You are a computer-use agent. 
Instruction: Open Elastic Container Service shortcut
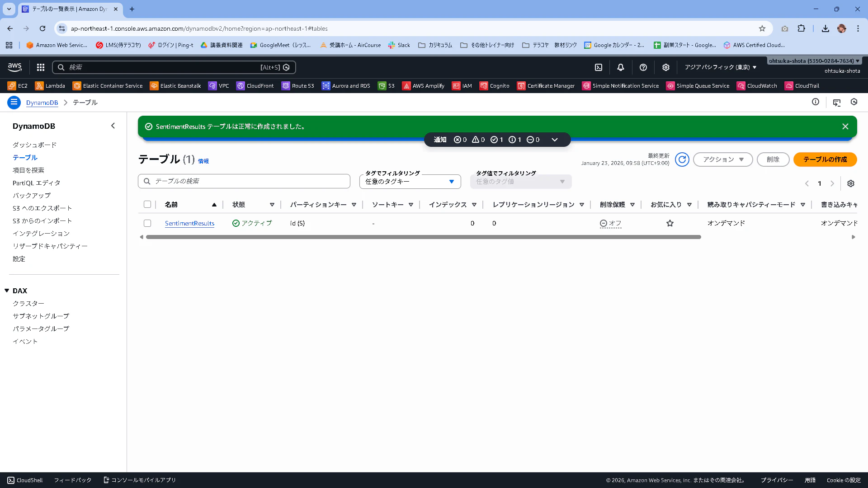pyautogui.click(x=108, y=86)
